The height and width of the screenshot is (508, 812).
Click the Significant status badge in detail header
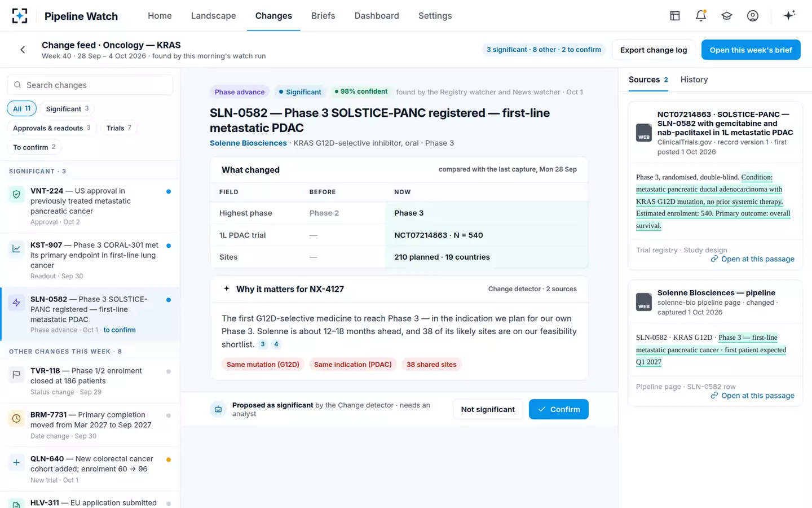point(299,92)
